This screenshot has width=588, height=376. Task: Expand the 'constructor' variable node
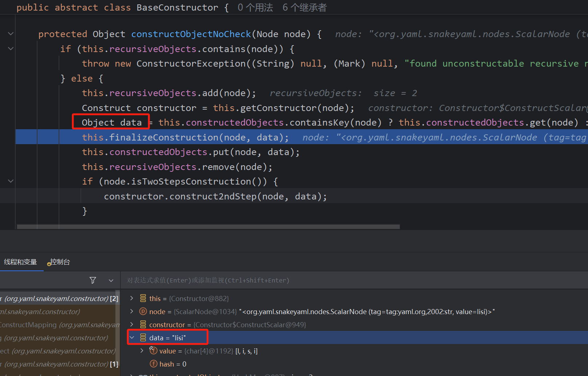132,325
